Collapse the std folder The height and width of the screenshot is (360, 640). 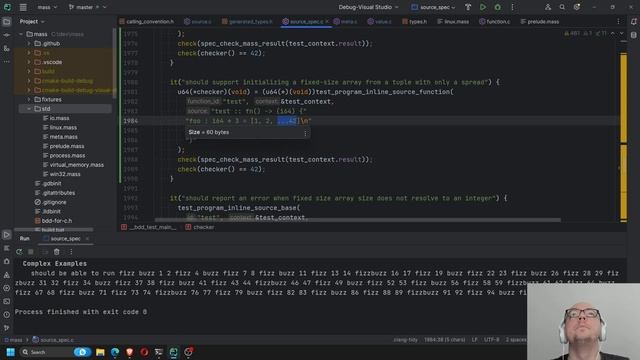(29, 109)
